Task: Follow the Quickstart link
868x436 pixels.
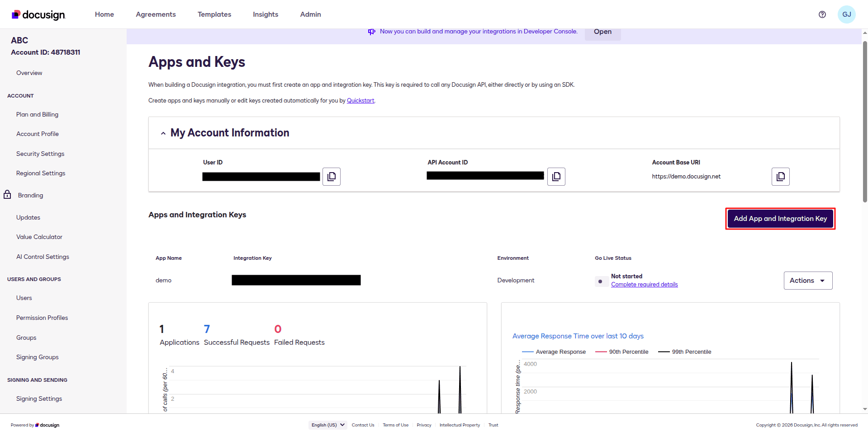Action: pyautogui.click(x=360, y=101)
